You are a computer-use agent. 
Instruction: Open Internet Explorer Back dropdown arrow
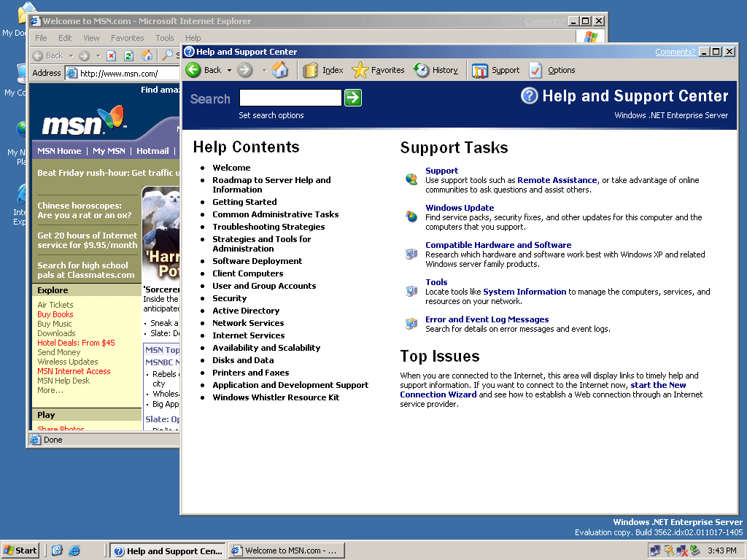point(71,55)
